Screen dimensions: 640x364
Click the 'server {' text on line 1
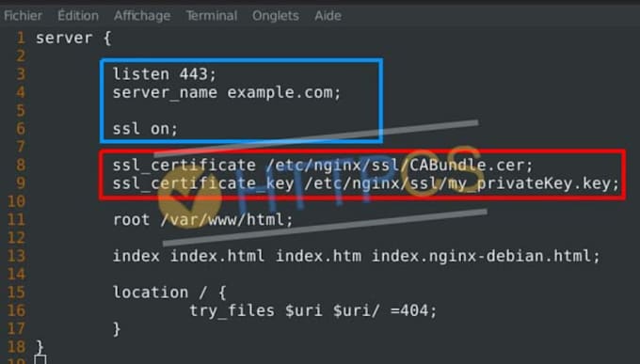(73, 38)
